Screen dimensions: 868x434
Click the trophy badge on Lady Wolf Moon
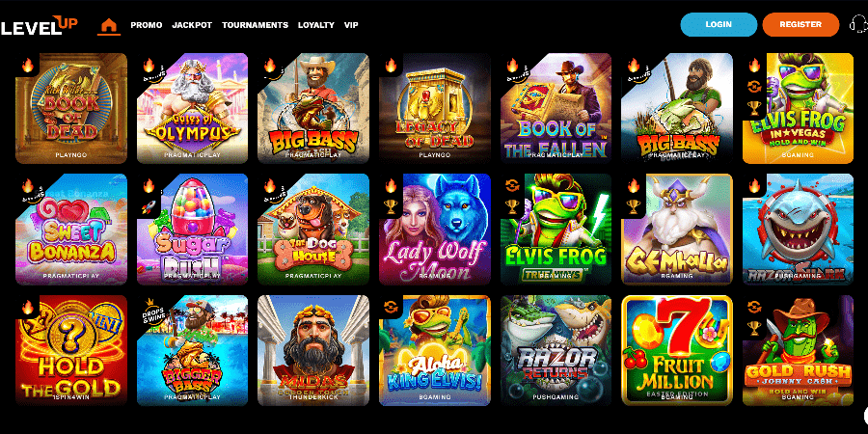[x=391, y=206]
